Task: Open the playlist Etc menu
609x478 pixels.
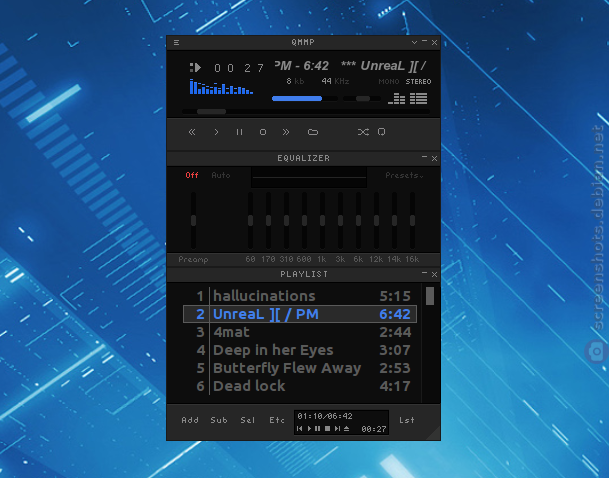Action: pos(277,420)
